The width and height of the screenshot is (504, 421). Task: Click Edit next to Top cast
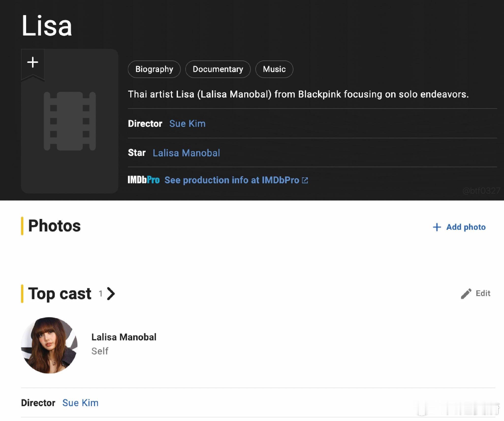(x=483, y=293)
